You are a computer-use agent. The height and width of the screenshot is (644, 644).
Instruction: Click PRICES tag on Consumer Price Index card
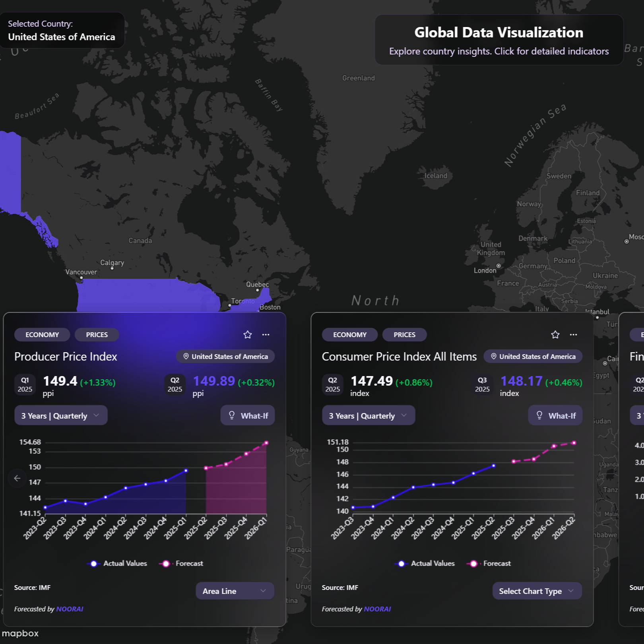coord(405,335)
